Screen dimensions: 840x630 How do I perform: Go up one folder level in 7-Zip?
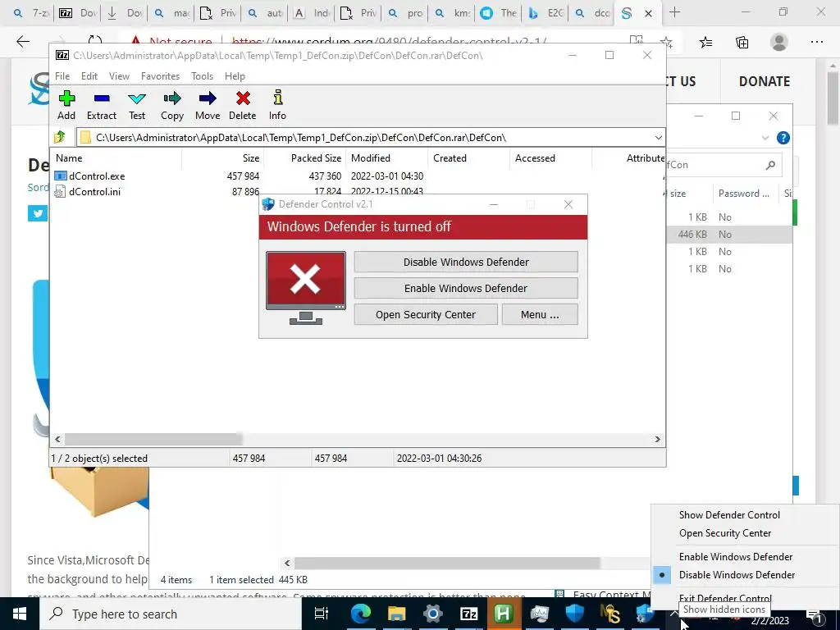pyautogui.click(x=59, y=138)
